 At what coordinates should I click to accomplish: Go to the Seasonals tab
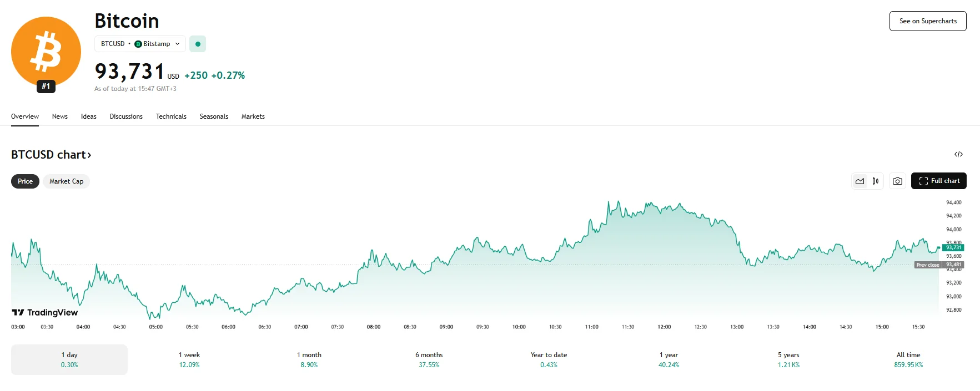click(214, 116)
